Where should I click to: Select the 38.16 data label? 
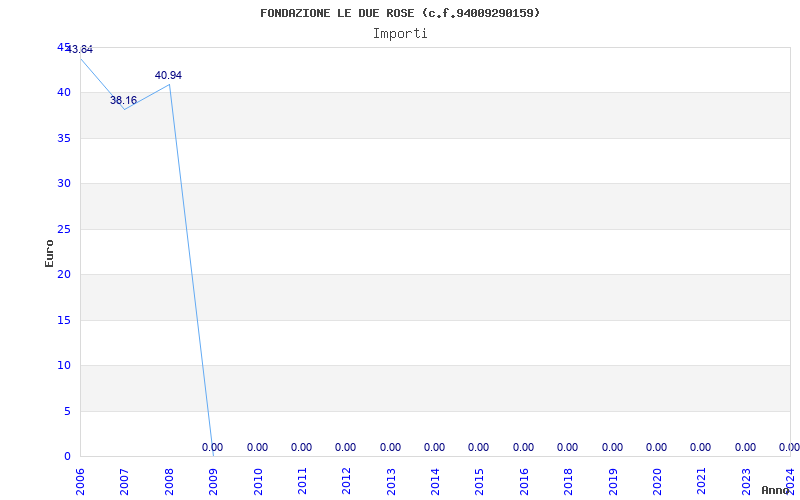click(123, 100)
